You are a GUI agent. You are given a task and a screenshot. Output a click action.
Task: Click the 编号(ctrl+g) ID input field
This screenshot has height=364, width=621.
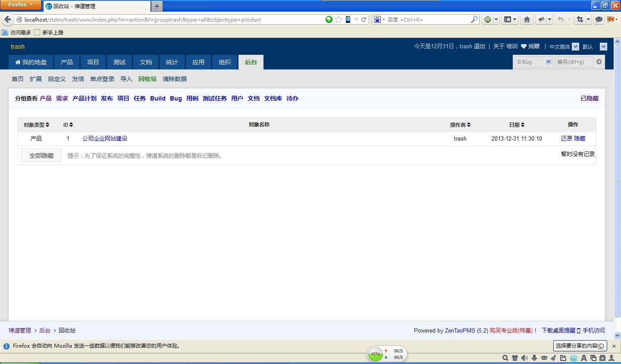[574, 62]
